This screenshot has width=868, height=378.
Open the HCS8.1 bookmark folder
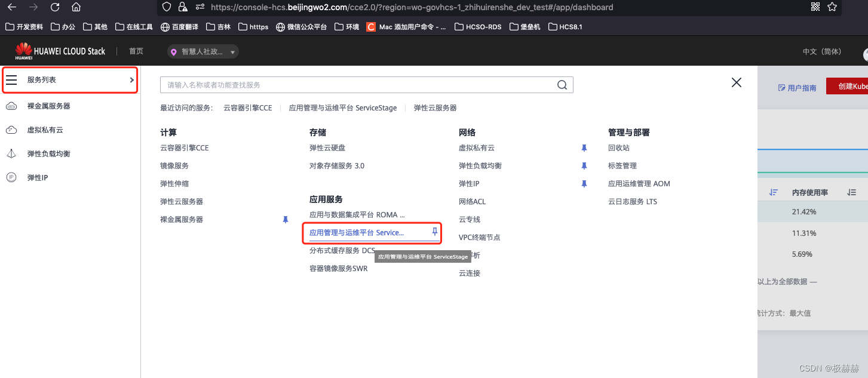pos(565,27)
